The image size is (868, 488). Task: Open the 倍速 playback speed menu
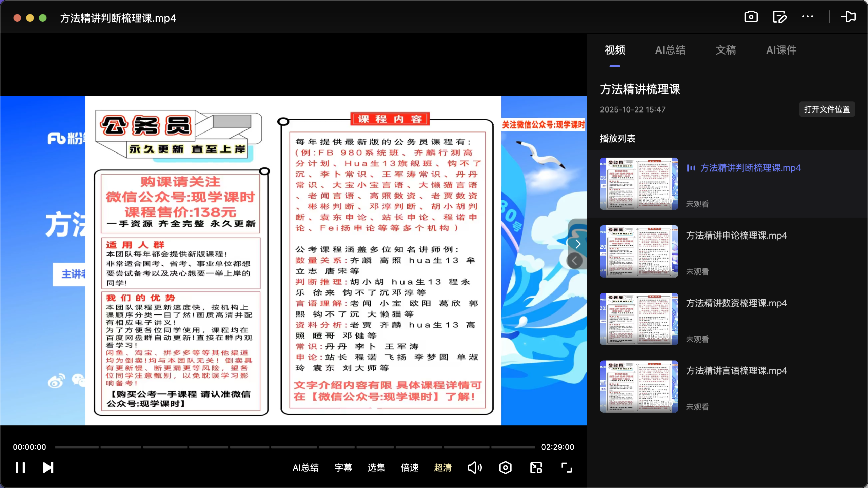(x=409, y=468)
